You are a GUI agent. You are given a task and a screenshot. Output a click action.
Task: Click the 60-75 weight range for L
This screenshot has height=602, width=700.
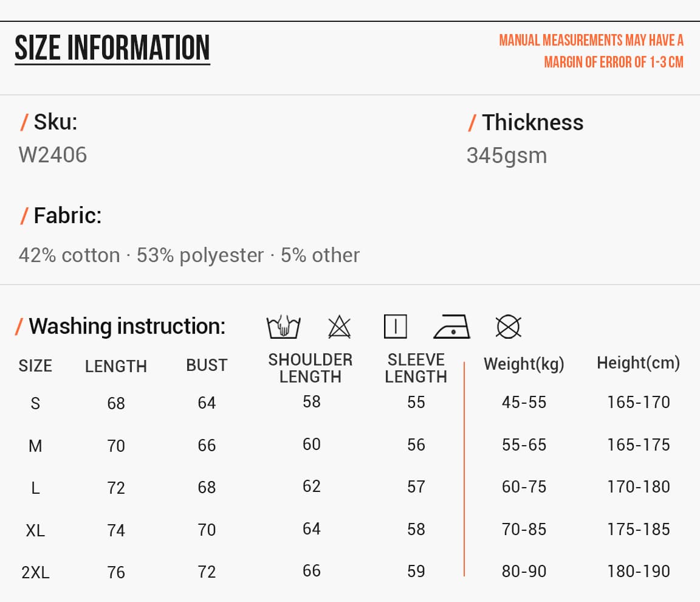point(524,487)
